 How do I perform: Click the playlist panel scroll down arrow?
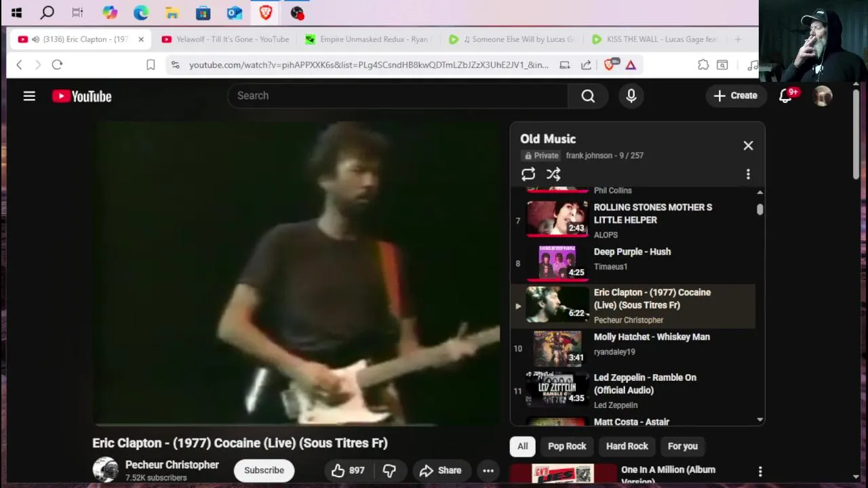(x=760, y=420)
